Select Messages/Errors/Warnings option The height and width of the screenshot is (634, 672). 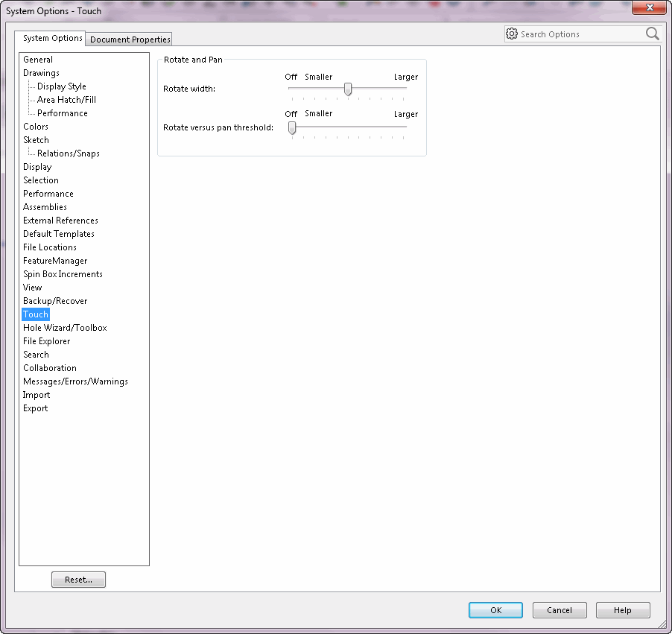point(75,381)
